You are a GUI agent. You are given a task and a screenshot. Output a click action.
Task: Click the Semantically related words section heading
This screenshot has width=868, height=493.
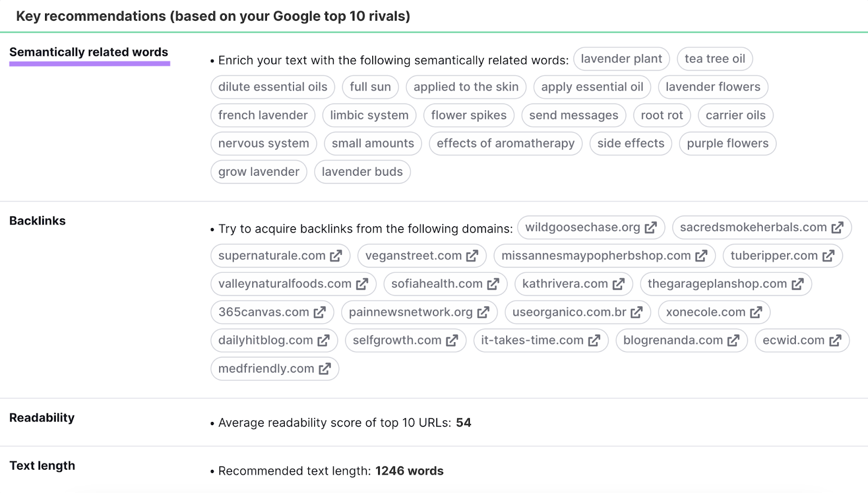89,53
